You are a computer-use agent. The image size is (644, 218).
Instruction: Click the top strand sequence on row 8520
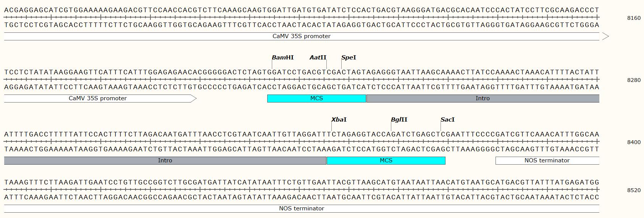(x=302, y=183)
